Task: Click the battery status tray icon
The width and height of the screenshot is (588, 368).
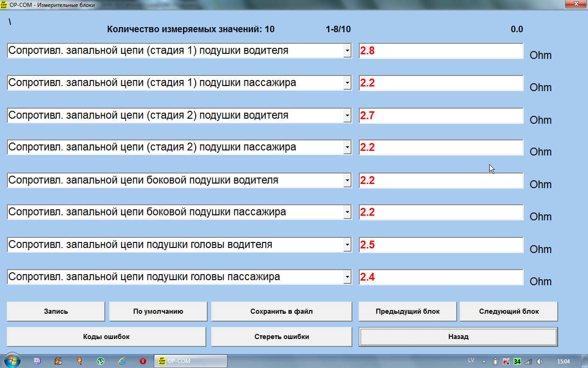Action: 496,361
